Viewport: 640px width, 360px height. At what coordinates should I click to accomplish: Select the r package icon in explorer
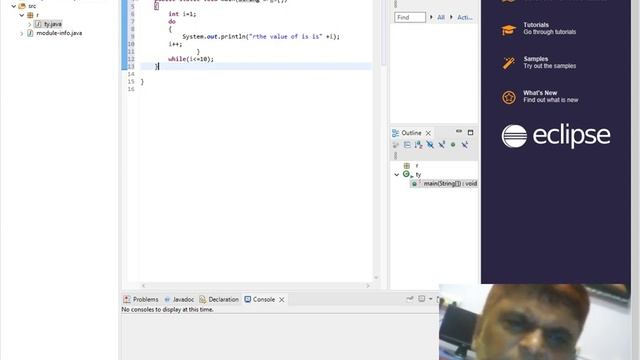[x=30, y=15]
